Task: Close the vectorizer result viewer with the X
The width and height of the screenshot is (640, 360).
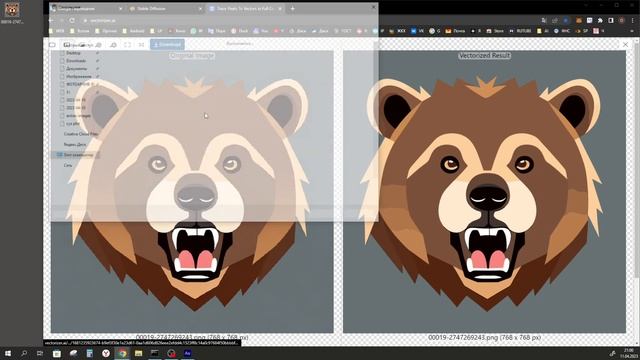Action: tap(625, 44)
